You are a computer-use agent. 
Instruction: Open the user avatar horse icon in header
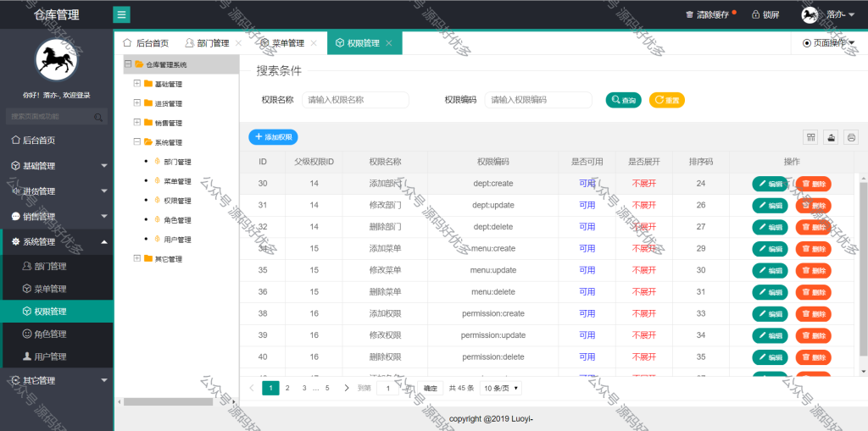click(810, 15)
